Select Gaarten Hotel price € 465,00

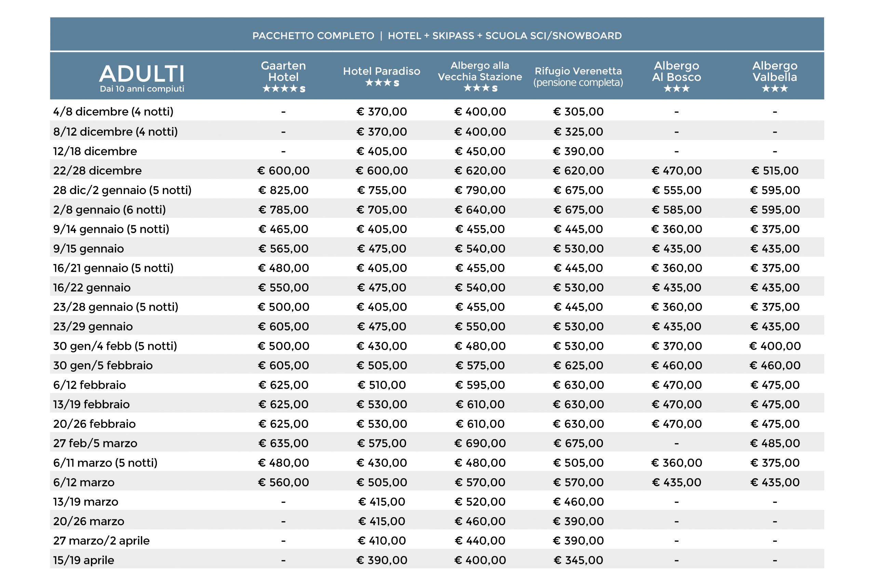click(284, 229)
